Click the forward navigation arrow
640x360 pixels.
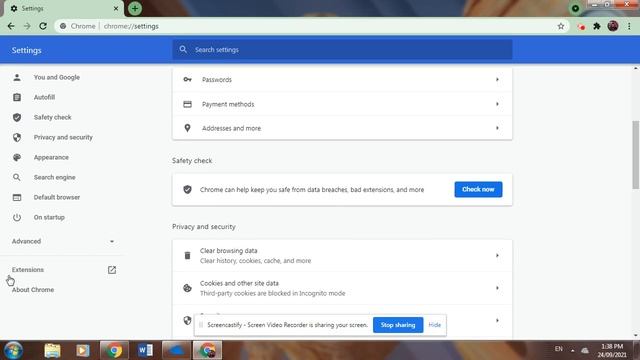tap(27, 26)
